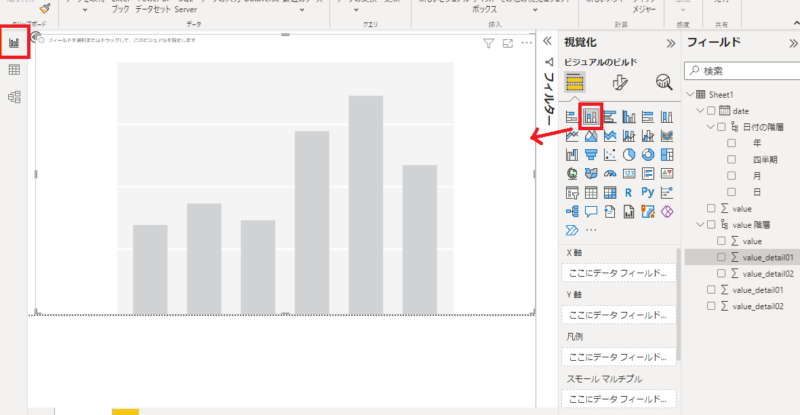Open more visuals via the ellipsis

click(x=591, y=230)
